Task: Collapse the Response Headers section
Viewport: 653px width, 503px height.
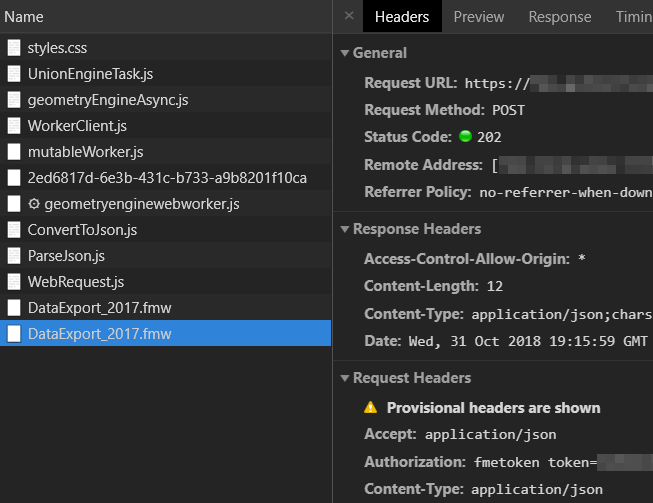Action: tap(344, 229)
